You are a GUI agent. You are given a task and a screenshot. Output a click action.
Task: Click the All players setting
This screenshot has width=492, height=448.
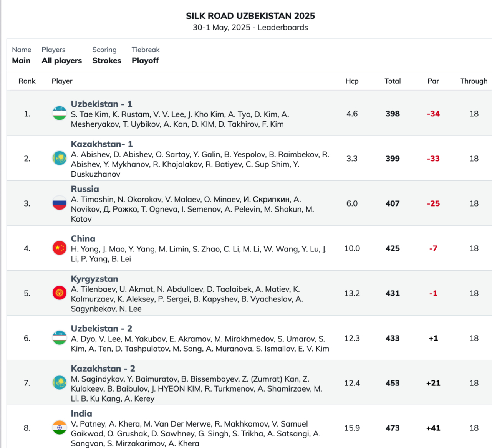click(x=62, y=61)
